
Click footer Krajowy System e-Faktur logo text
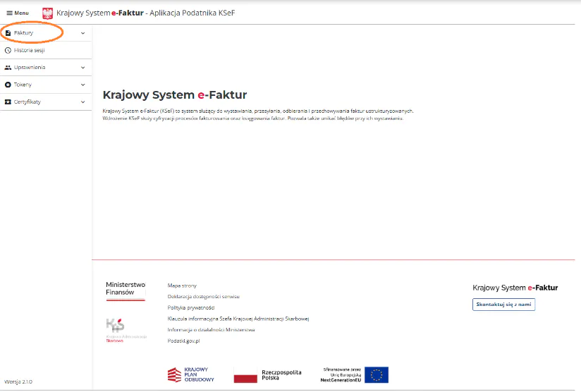click(515, 288)
